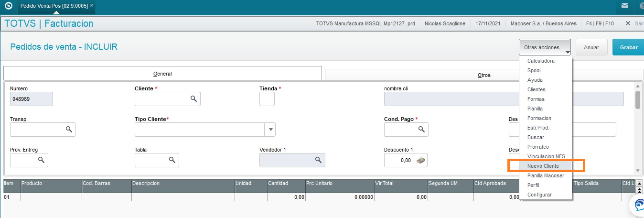Click the F4 | F9 | F10 shortcuts label

(x=600, y=23)
